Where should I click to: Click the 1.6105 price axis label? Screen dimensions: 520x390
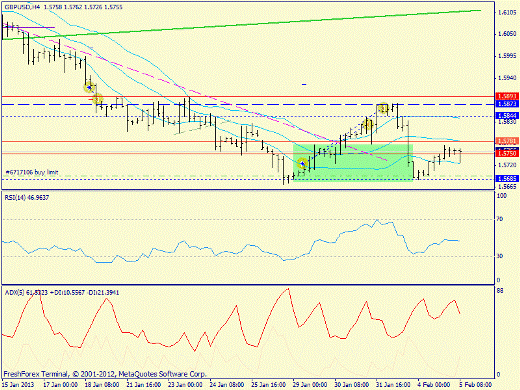point(507,13)
